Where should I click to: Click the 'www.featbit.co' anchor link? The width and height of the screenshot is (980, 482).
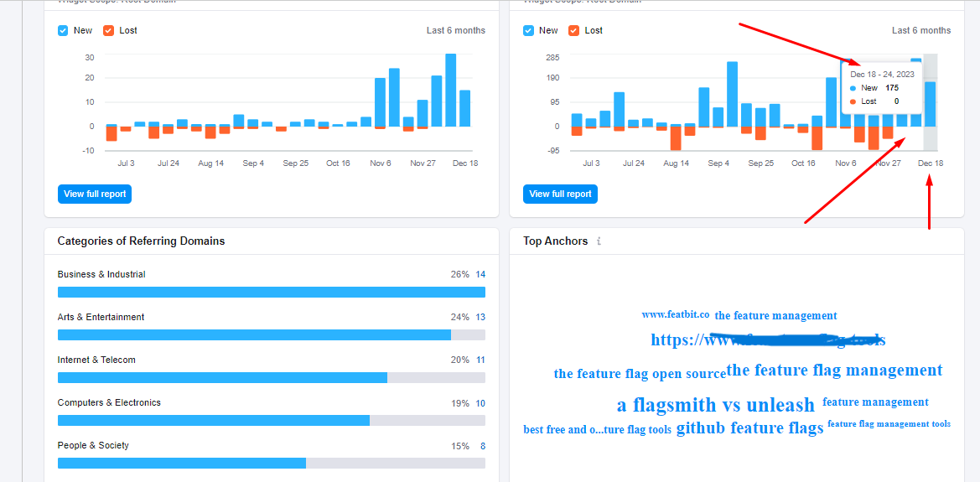point(675,315)
